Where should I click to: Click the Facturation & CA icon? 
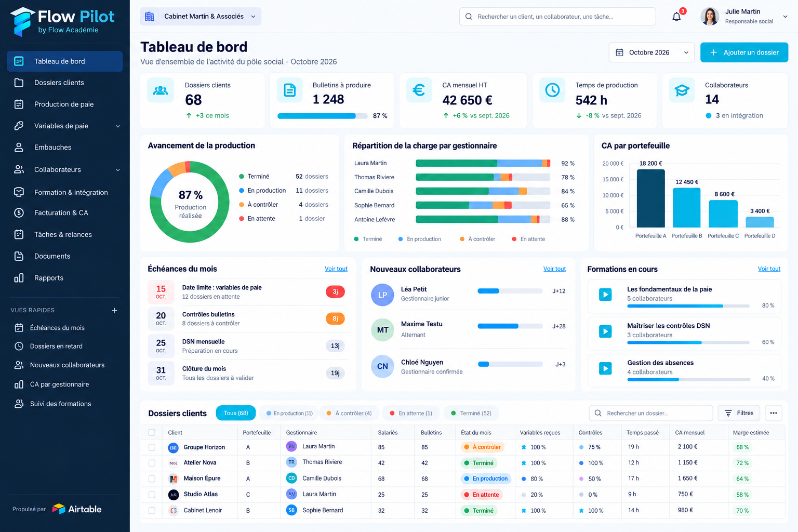tap(19, 212)
